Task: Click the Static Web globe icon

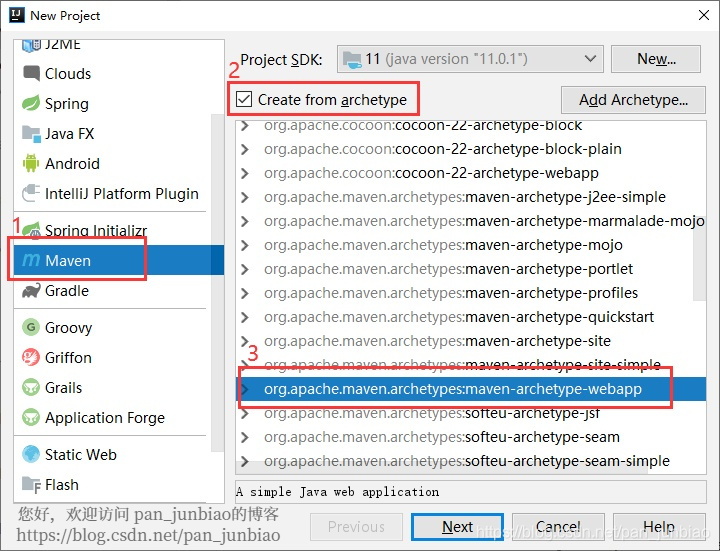Action: click(x=31, y=455)
